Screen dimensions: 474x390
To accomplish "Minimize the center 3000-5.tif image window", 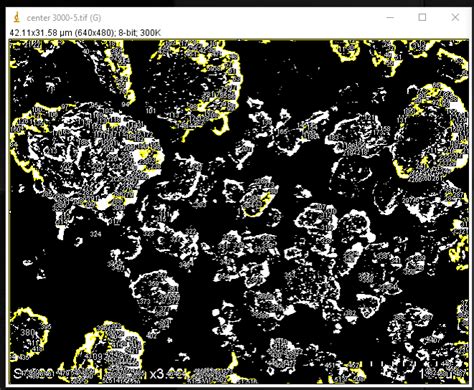I will [390, 17].
